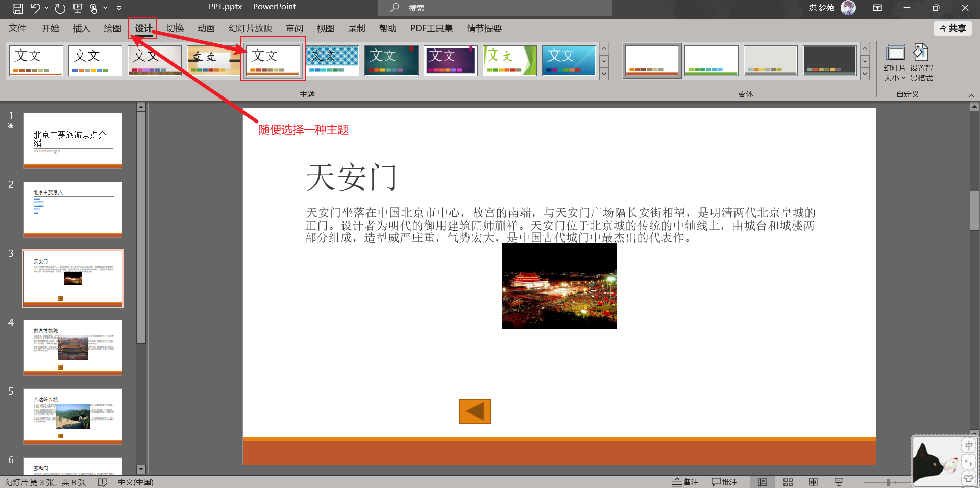Click the user avatar picture
The width and height of the screenshot is (980, 488).
pyautogui.click(x=848, y=8)
